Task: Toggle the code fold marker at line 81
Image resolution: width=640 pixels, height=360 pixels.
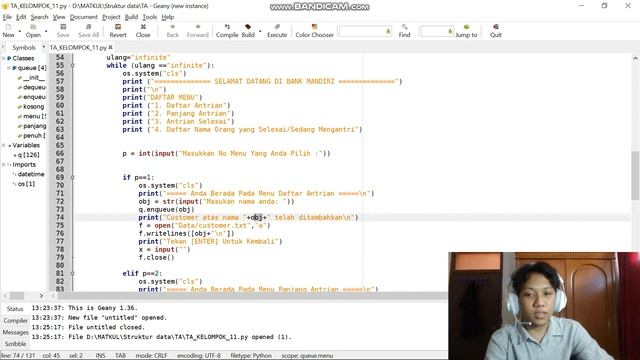Action: tap(72, 273)
